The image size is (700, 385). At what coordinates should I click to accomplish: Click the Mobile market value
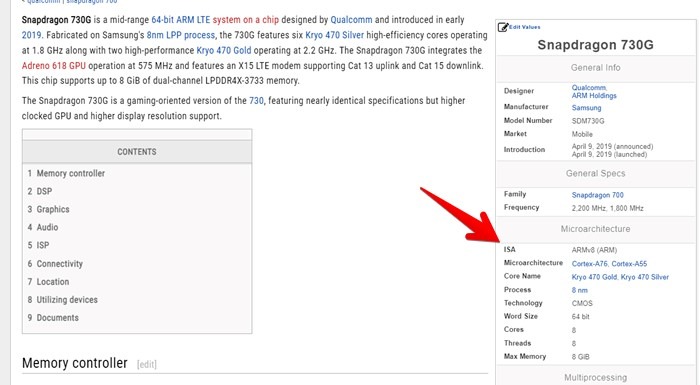click(582, 134)
